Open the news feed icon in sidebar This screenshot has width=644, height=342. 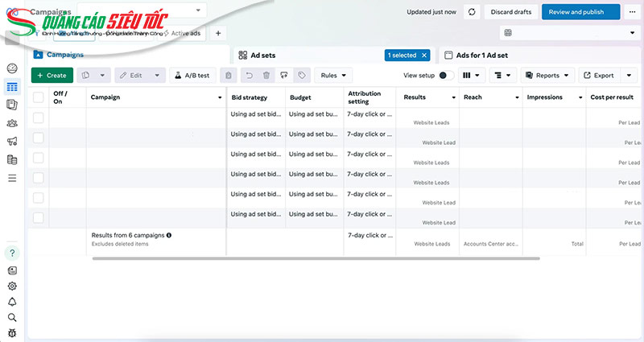12,270
